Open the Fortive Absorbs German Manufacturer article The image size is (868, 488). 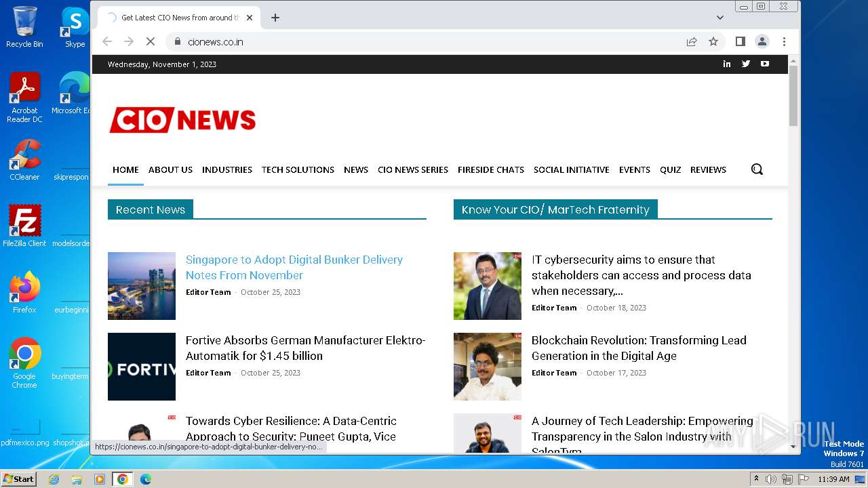click(x=306, y=348)
